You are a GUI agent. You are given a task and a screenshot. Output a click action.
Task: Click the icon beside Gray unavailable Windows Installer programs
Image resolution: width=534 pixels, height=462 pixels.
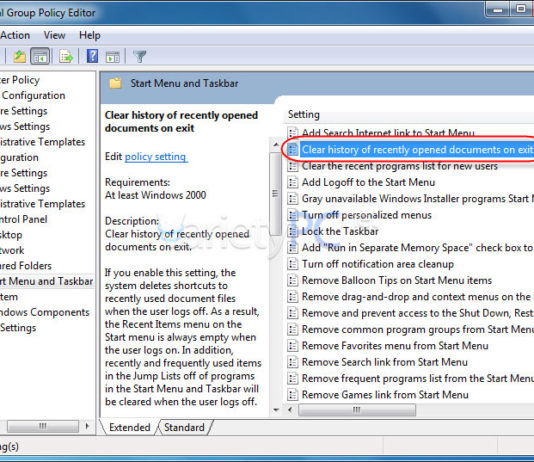pos(292,199)
